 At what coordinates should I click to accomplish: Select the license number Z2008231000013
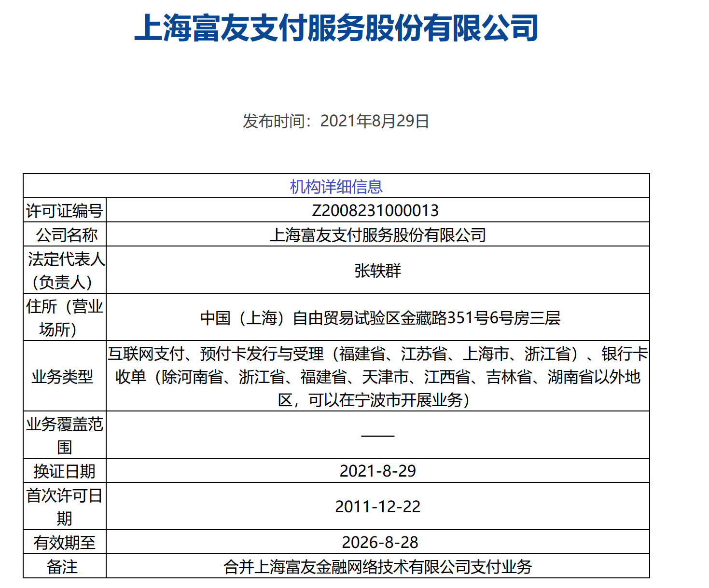[x=375, y=210]
